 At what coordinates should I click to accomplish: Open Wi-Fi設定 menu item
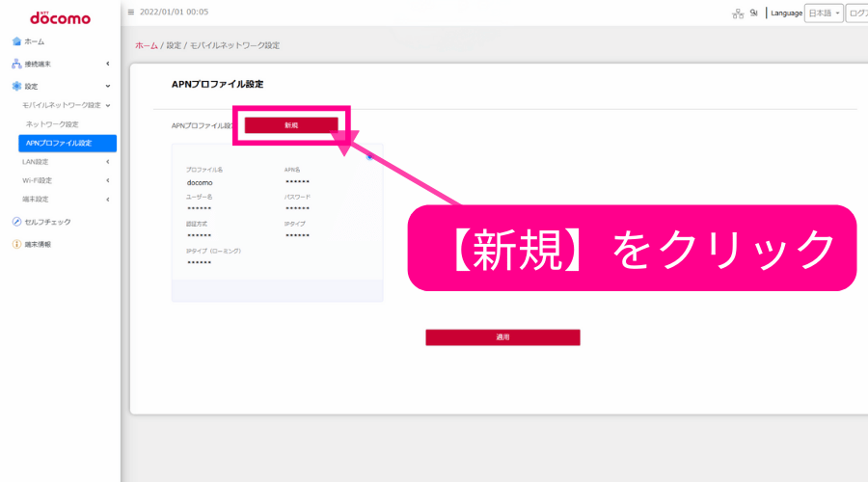click(x=37, y=180)
